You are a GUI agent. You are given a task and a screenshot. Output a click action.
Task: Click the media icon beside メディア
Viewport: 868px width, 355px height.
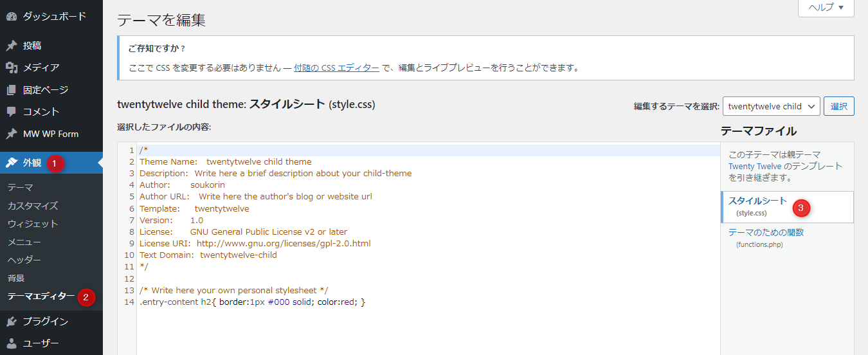click(11, 68)
